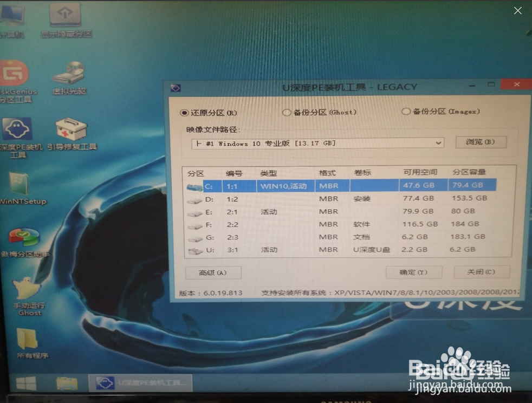Click the 文档 volume label cell
Image resolution: width=532 pixels, height=403 pixels.
pos(361,237)
